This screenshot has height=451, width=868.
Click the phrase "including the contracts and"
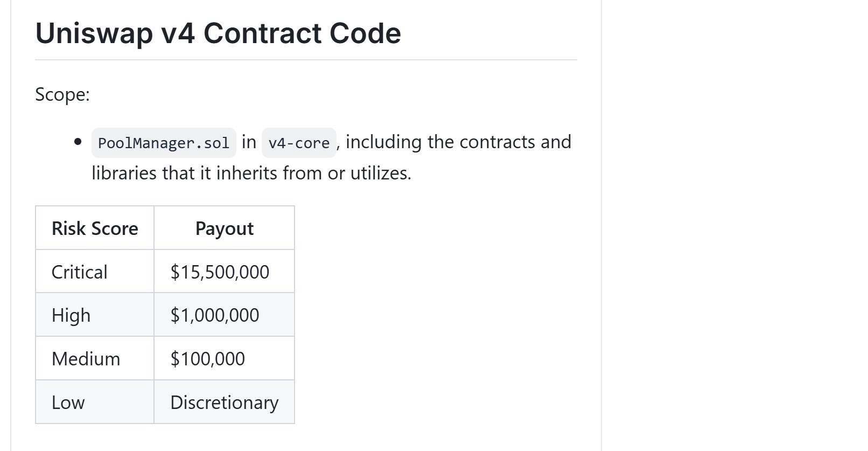458,142
